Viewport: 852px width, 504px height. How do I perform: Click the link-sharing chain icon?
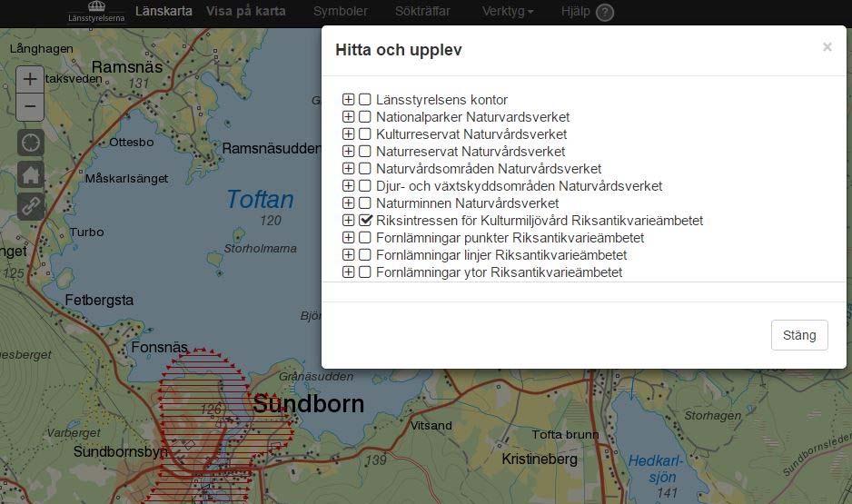[x=31, y=206]
